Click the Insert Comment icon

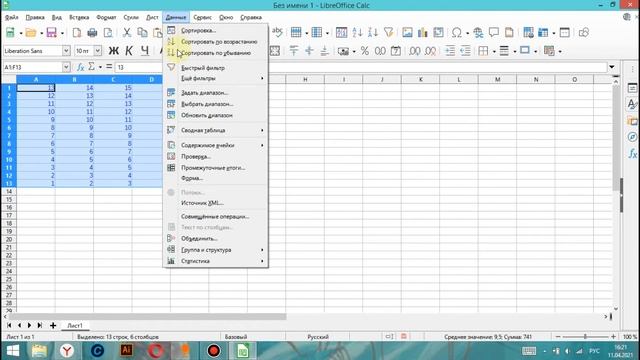pyautogui.click(x=493, y=32)
